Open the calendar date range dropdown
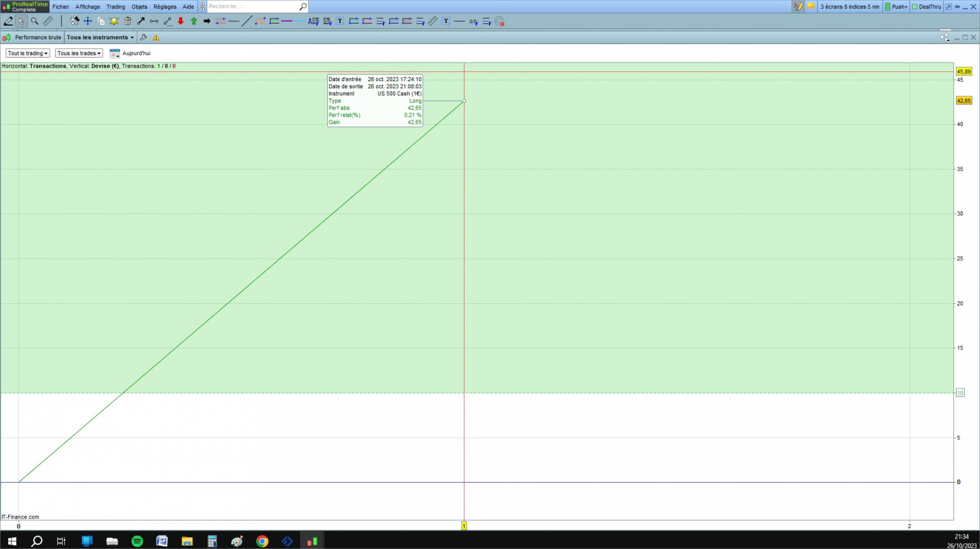Viewport: 980px width, 549px height. 114,53
